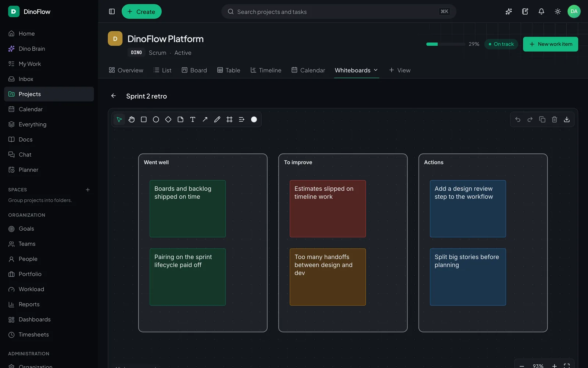The height and width of the screenshot is (368, 588).
Task: Open the Overview tab
Action: [x=126, y=70]
